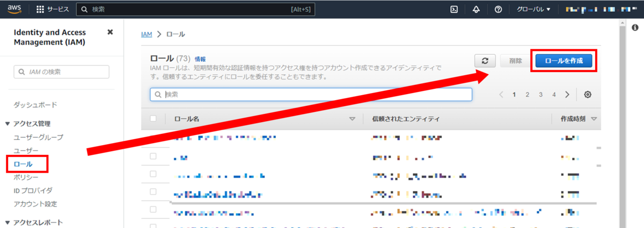The width and height of the screenshot is (644, 228).
Task: Collapse the アクセスレポート section
Action: pyautogui.click(x=8, y=222)
